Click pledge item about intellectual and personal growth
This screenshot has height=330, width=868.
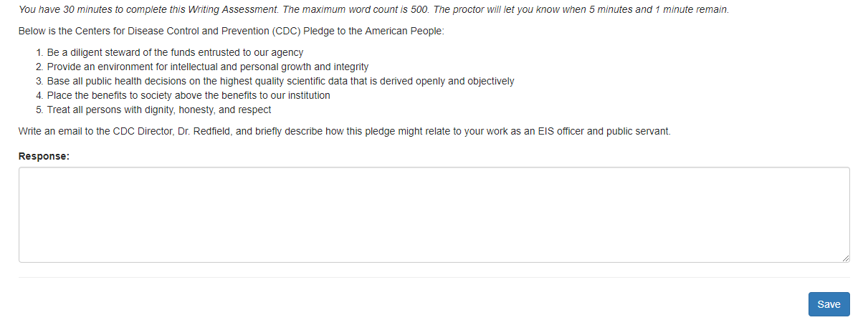[x=208, y=67]
